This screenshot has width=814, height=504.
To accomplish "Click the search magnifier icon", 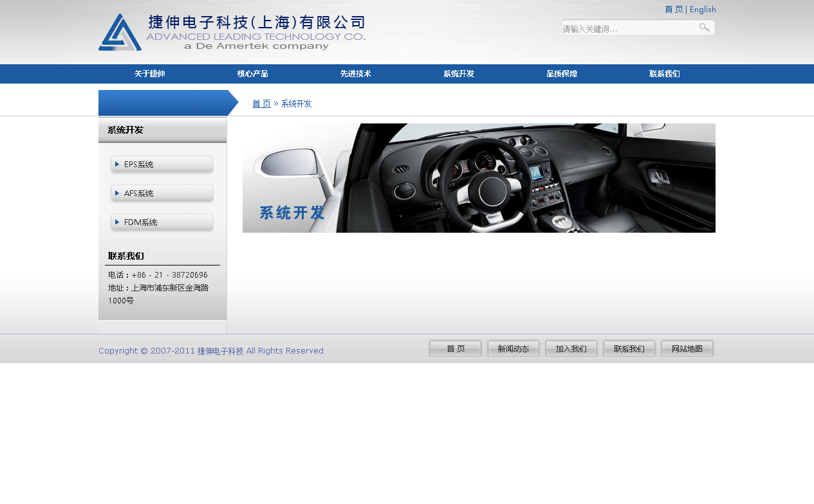I will [x=704, y=28].
